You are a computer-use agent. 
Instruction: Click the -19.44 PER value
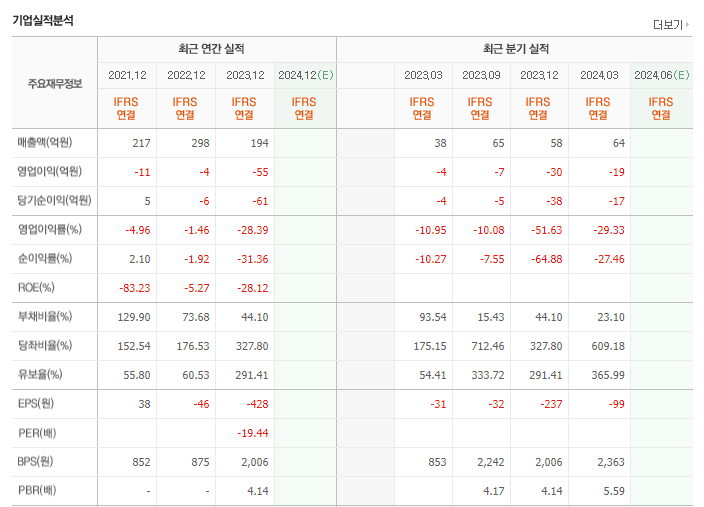click(x=253, y=433)
